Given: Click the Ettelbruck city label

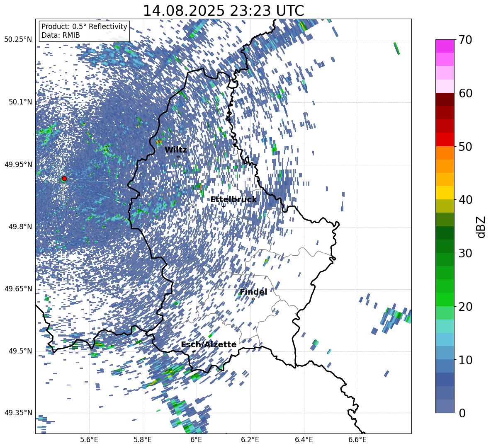Looking at the screenshot, I should click(233, 200).
